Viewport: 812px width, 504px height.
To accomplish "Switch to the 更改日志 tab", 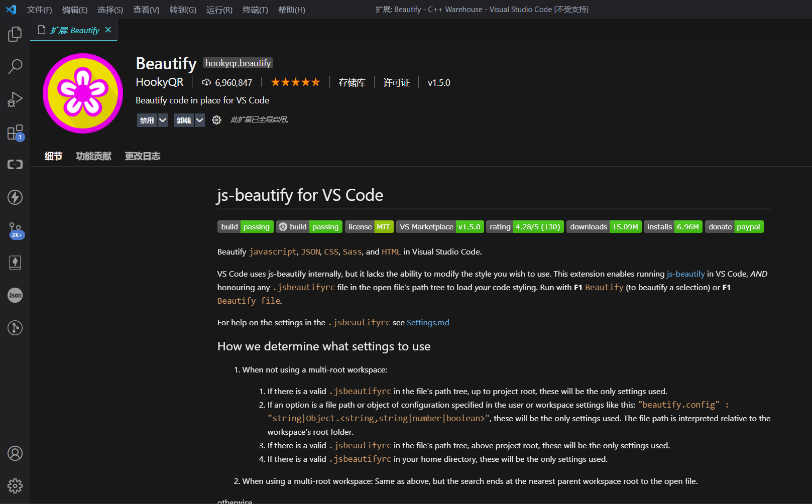I will (143, 156).
